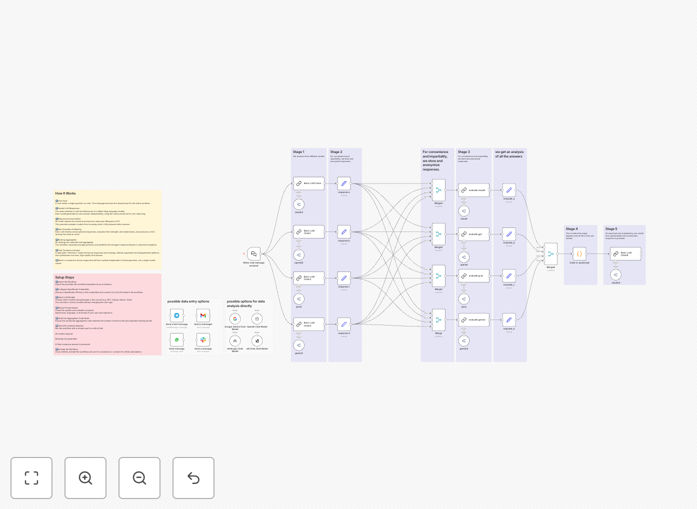Viewport: 697px width, 509px height.
Task: Click the zoom out magnifier button
Action: click(139, 478)
